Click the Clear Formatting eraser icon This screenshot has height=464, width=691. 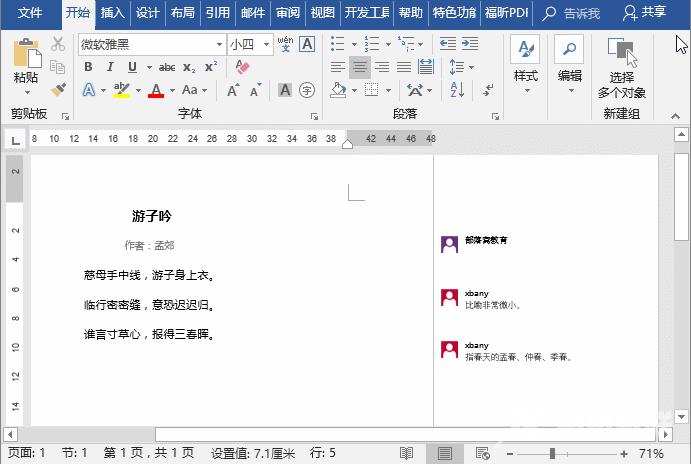241,67
